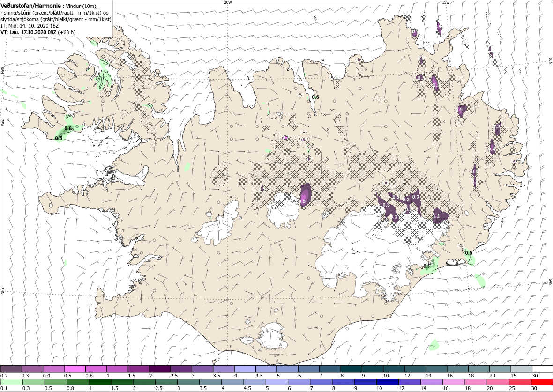
Task: Select the upper legend row 4 periwinkle swatch
Action: pyautogui.click(x=245, y=369)
